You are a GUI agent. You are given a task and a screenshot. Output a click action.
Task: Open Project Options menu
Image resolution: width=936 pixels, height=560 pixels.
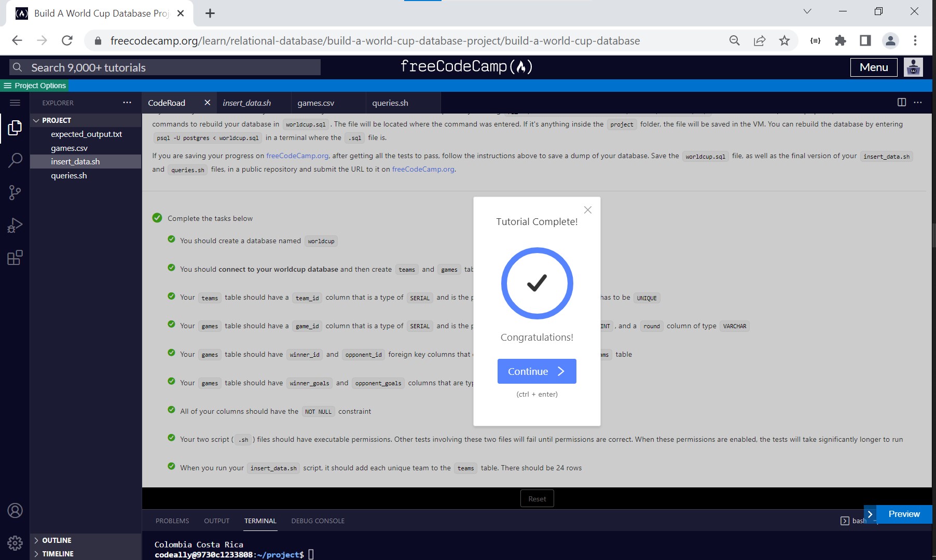click(x=35, y=86)
